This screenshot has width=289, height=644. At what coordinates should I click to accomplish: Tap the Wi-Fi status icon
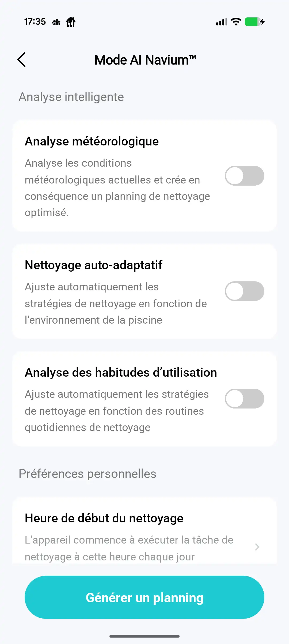pos(236,21)
